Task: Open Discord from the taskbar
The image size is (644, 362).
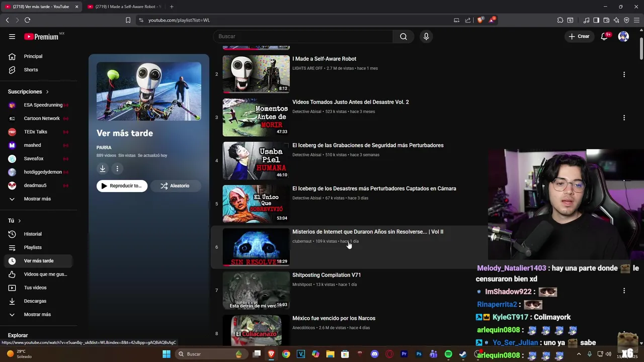Action: tap(374, 354)
